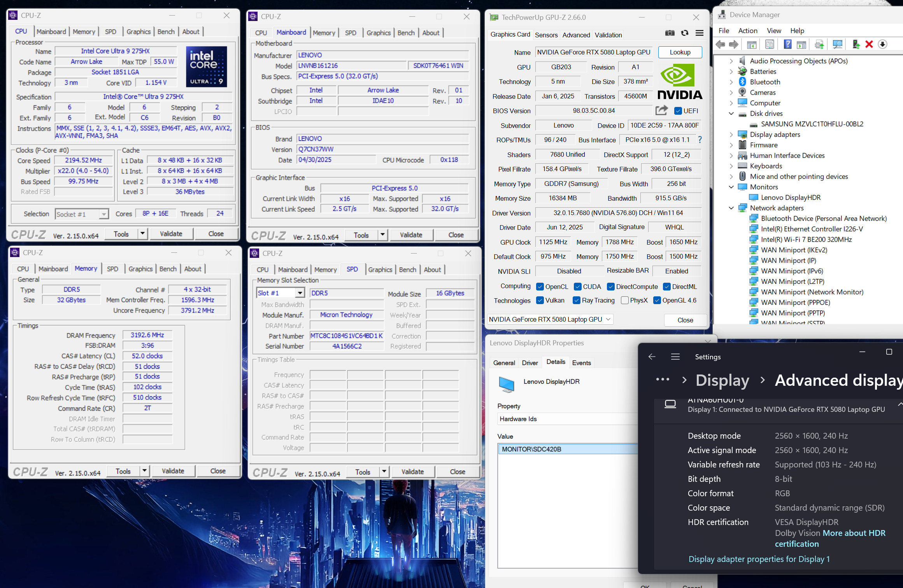
Task: Expand the Display adapters tree node
Action: point(731,135)
